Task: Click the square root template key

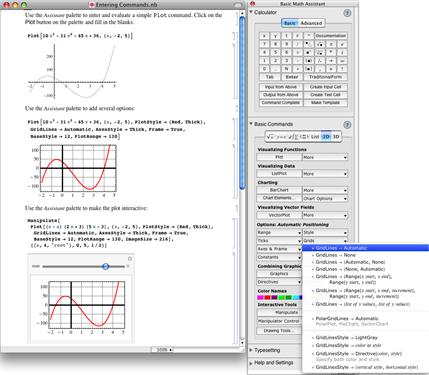Action: [x=320, y=44]
